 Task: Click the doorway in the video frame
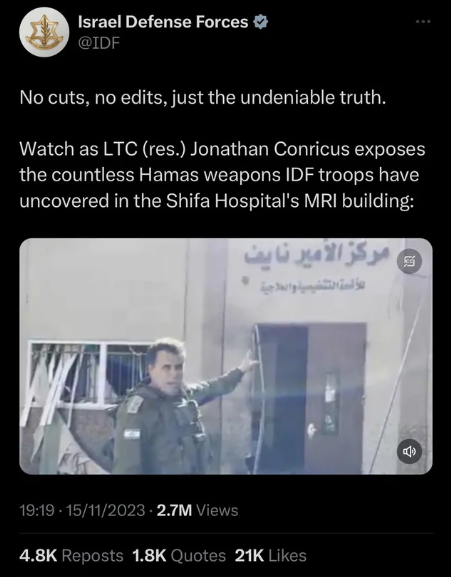click(x=309, y=397)
